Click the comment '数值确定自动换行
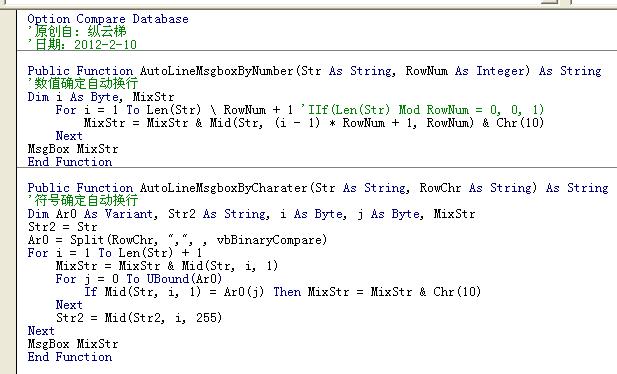 click(83, 83)
